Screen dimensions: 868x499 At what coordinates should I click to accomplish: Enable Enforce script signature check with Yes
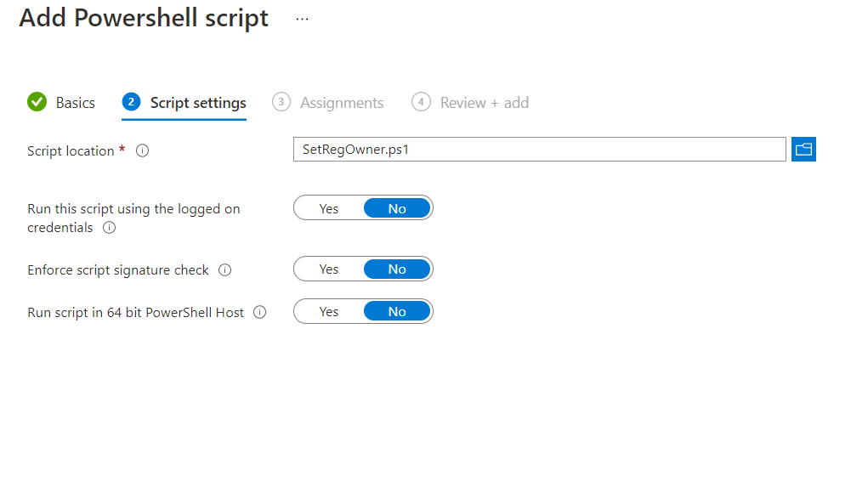329,269
